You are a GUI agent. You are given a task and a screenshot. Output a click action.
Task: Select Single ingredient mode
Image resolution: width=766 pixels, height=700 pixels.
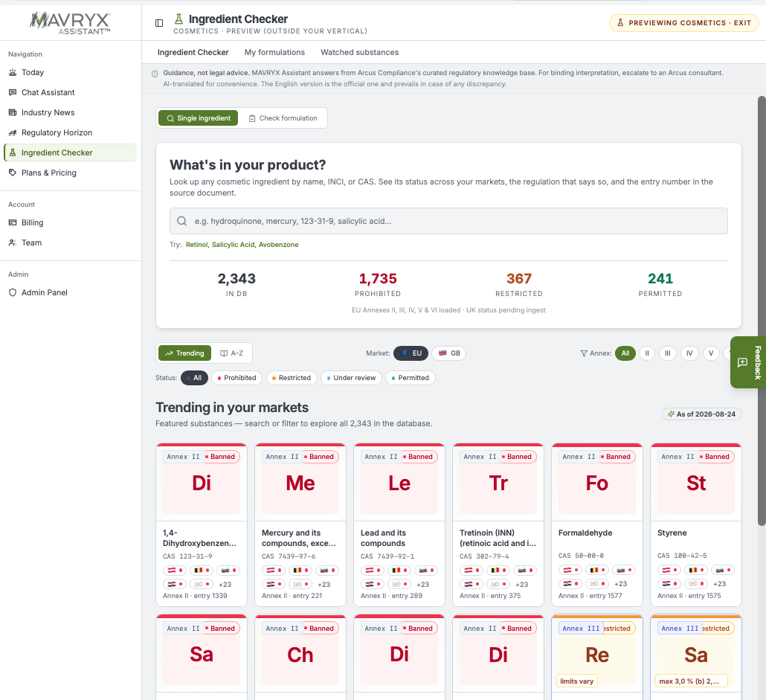(199, 118)
